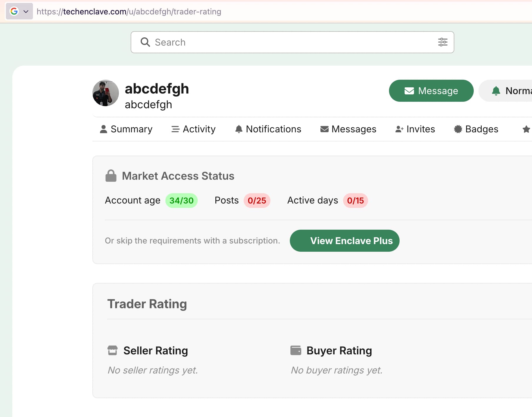Click the Seller Rating shop icon
This screenshot has width=532, height=417.
[112, 351]
